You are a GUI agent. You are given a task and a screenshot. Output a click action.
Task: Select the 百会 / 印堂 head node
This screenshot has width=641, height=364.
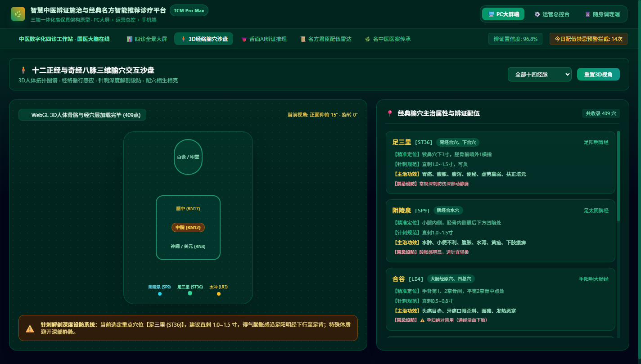(x=188, y=157)
